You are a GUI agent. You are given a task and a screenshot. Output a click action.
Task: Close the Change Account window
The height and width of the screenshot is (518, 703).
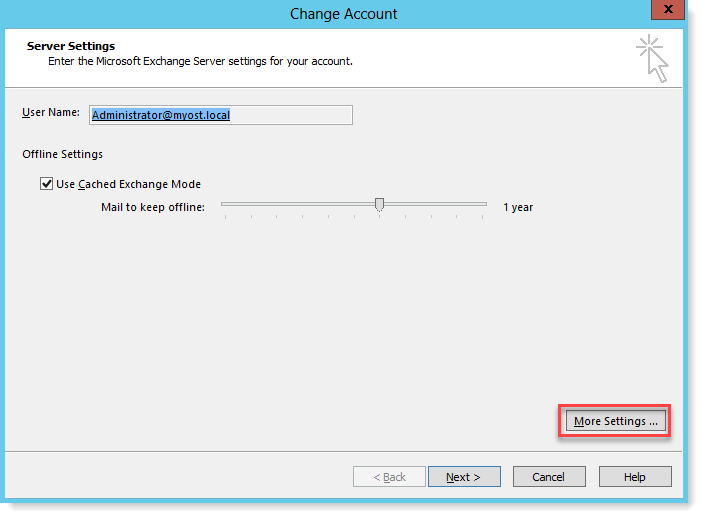(668, 9)
